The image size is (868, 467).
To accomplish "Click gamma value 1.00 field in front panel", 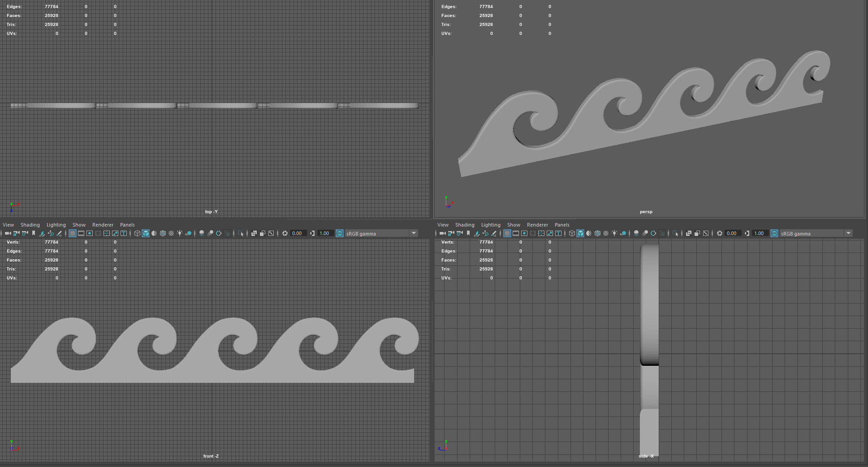I will click(325, 233).
